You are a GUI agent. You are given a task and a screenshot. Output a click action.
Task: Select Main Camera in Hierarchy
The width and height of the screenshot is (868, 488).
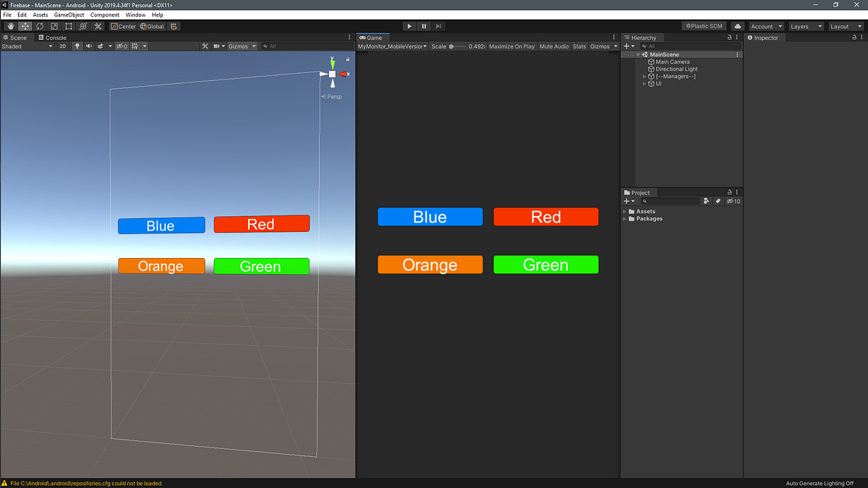[673, 62]
